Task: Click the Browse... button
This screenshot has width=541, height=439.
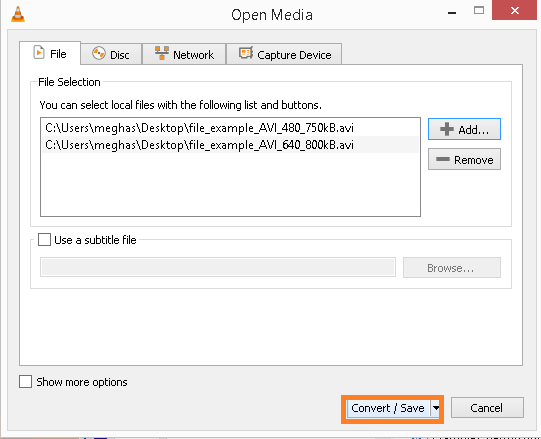Action: (452, 267)
